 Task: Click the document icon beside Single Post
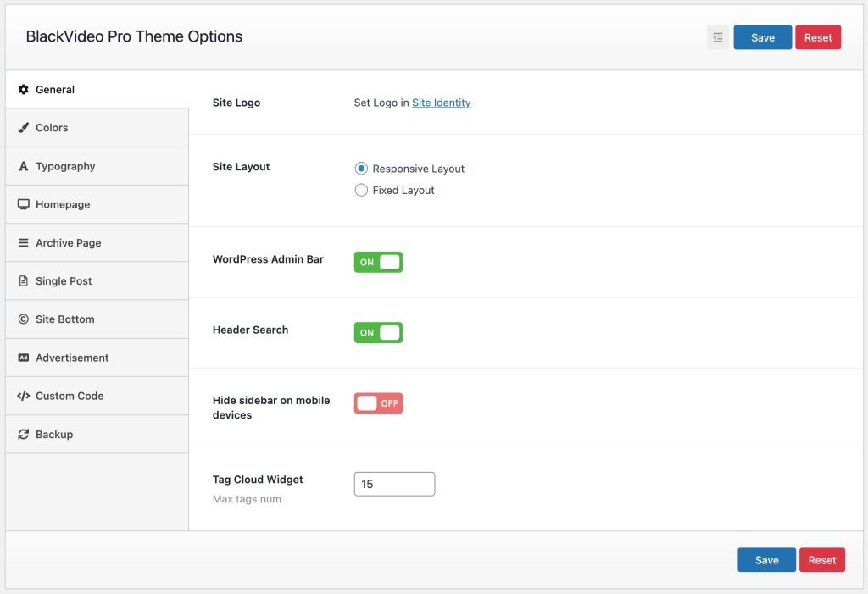[23, 280]
